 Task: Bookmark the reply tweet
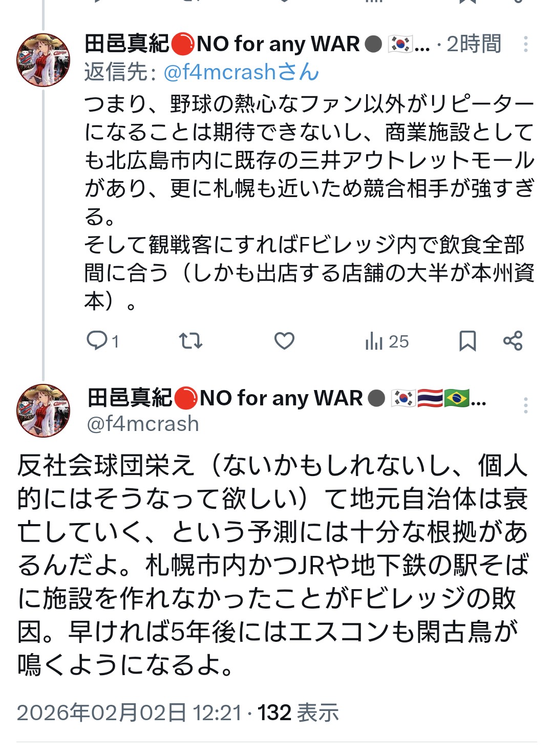tap(467, 340)
